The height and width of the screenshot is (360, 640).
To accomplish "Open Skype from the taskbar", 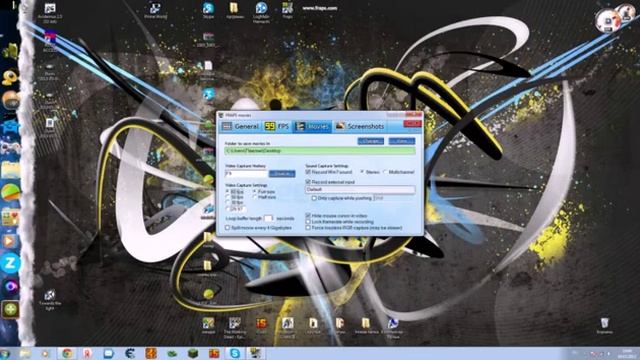I will tap(235, 353).
